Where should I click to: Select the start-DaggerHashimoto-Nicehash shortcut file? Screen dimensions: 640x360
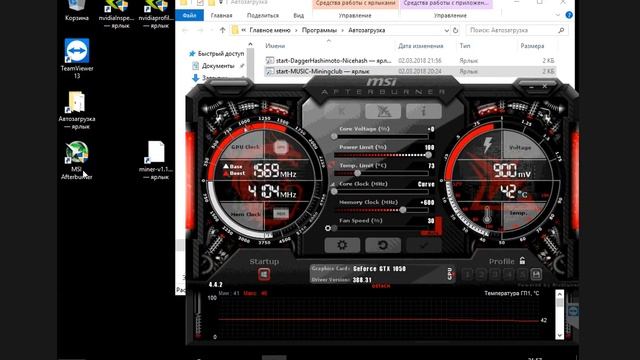click(410, 60)
